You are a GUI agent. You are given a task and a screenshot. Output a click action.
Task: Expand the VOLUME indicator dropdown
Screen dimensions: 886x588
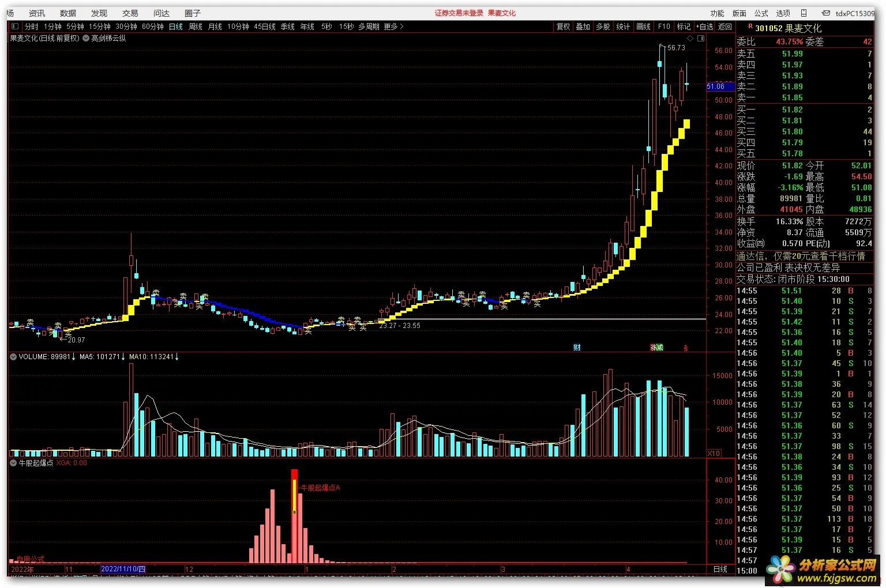pyautogui.click(x=13, y=357)
